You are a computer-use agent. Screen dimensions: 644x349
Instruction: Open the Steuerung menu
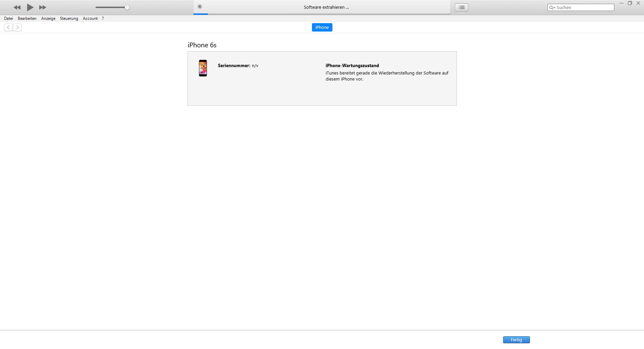pyautogui.click(x=69, y=18)
